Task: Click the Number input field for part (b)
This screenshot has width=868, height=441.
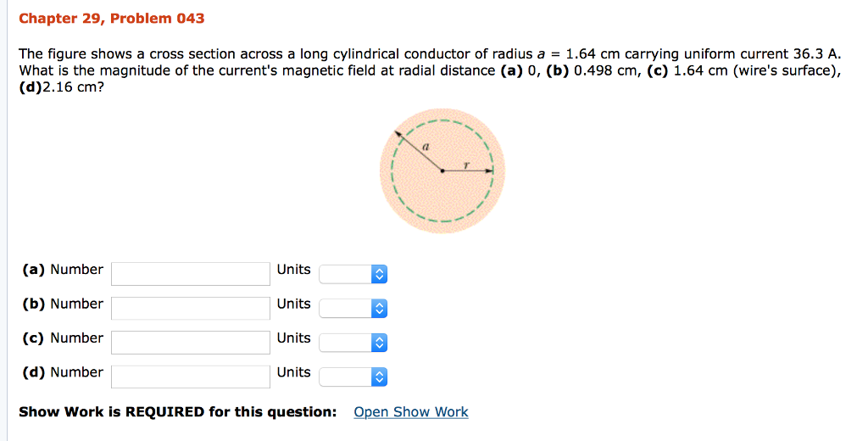Action: (x=191, y=307)
